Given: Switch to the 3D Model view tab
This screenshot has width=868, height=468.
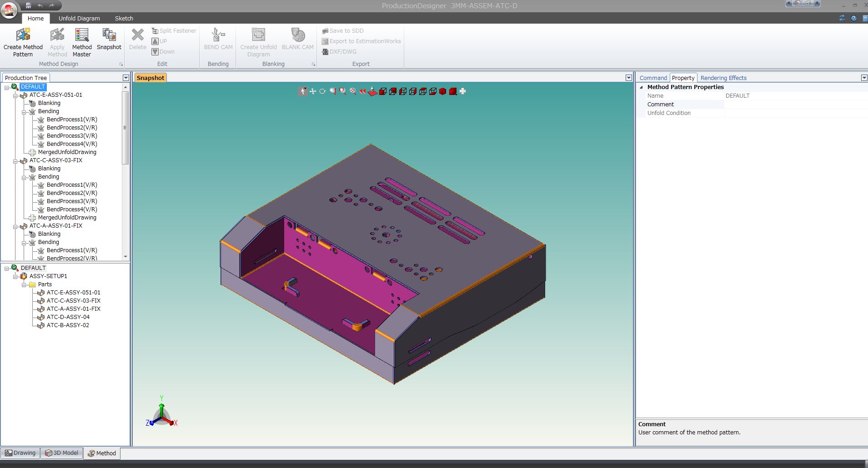Looking at the screenshot, I should pos(62,453).
